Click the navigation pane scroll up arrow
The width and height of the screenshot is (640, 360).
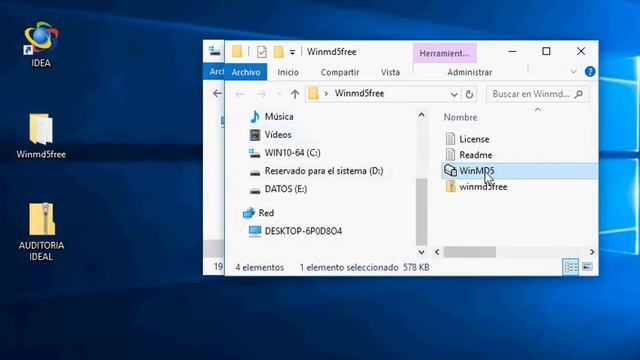click(x=421, y=115)
